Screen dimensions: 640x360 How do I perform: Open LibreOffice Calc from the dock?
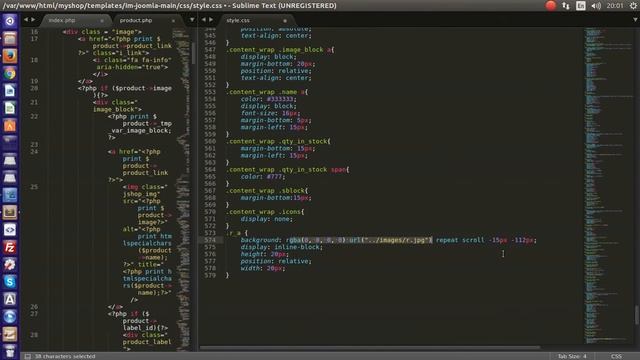pyautogui.click(x=10, y=108)
